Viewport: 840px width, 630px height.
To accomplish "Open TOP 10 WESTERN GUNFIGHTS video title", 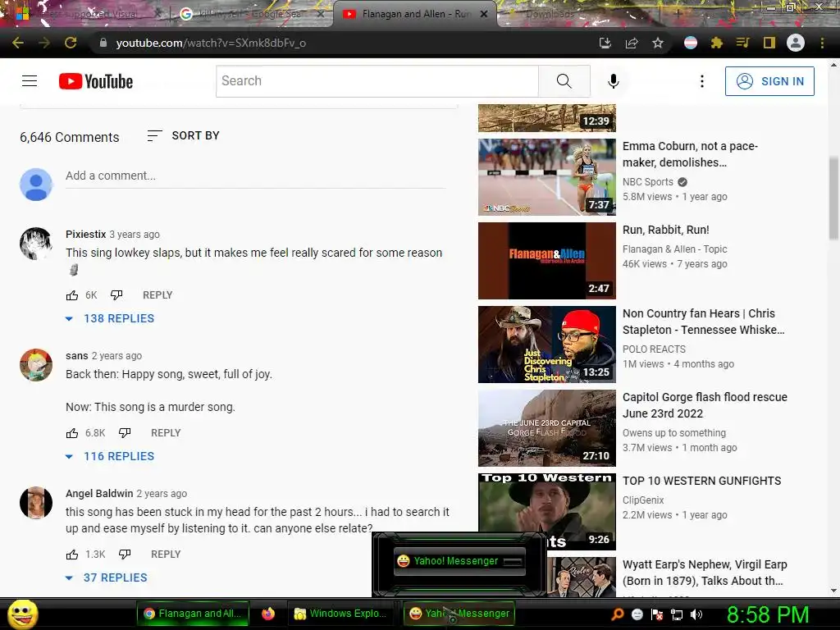I will (702, 481).
